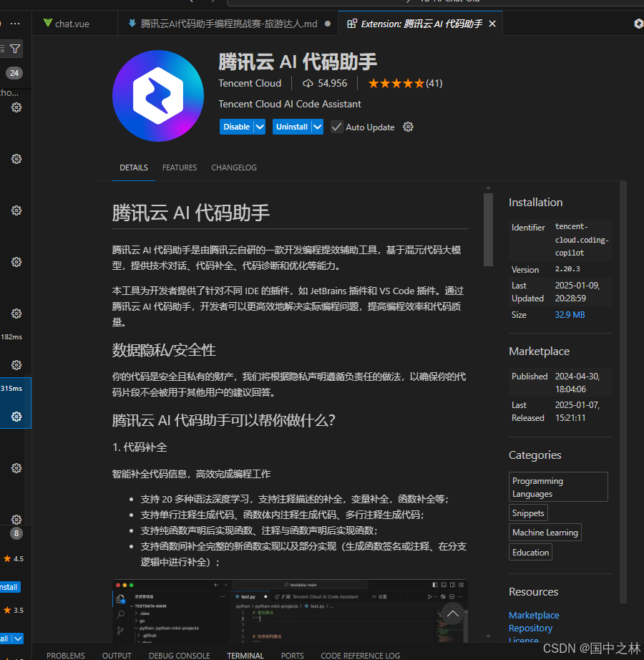Click the Vue icon on the chat.vue tab
Screen dimensions: 644x660
click(47, 23)
